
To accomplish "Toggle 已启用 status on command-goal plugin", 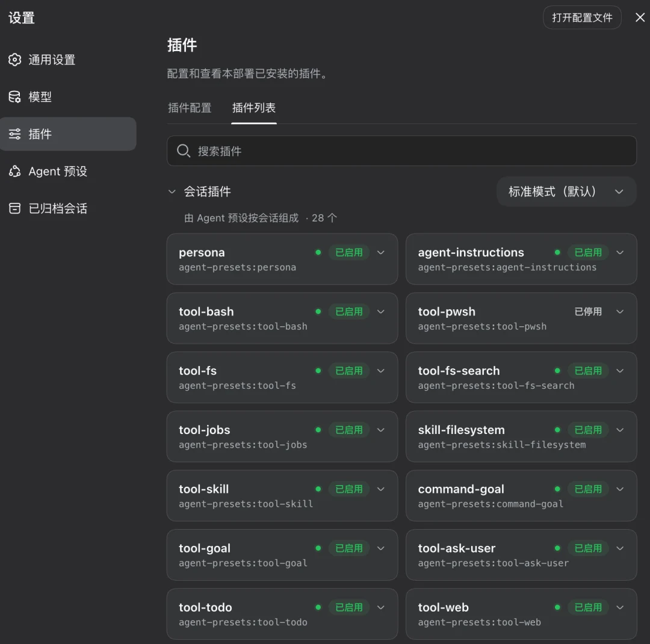I will tap(588, 489).
